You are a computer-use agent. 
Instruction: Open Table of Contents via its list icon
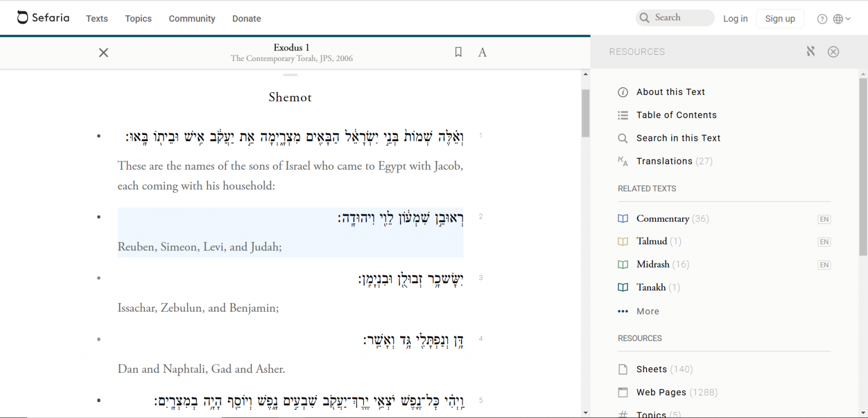pyautogui.click(x=623, y=115)
